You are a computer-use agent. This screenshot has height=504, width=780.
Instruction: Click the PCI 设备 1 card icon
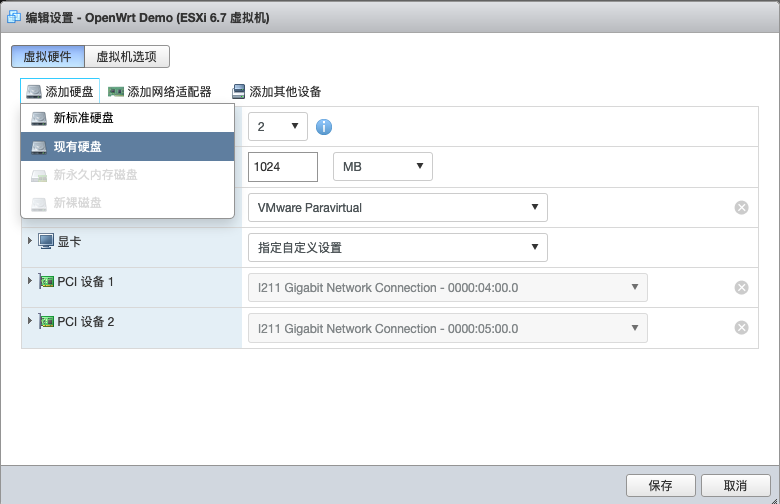(46, 282)
